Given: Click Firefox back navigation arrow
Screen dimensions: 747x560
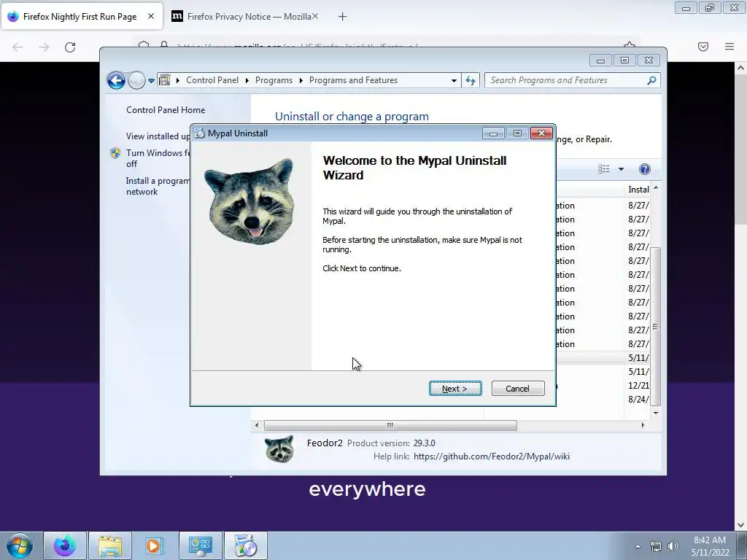Looking at the screenshot, I should tap(18, 47).
